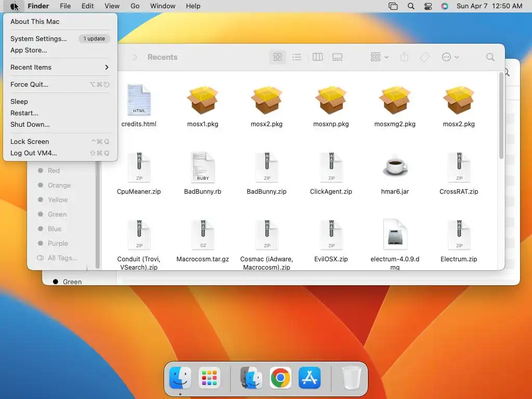Select the CpuMeaner.zip archive icon
The width and height of the screenshot is (532, 399).
point(139,168)
